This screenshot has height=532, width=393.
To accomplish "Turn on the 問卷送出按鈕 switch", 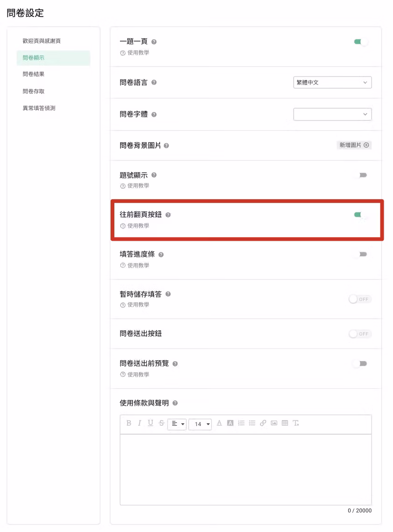I will 360,334.
